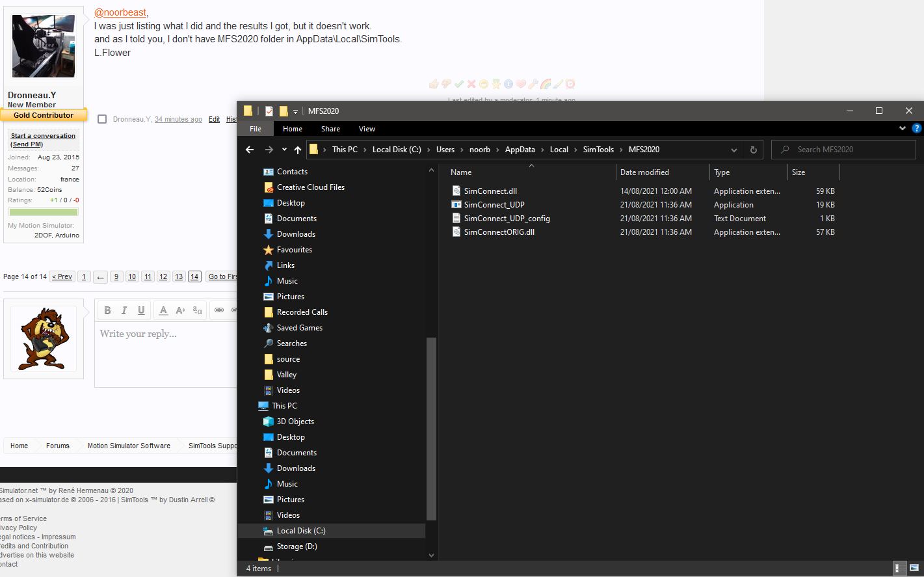Open the File menu
The height and width of the screenshot is (577, 924).
coord(256,129)
